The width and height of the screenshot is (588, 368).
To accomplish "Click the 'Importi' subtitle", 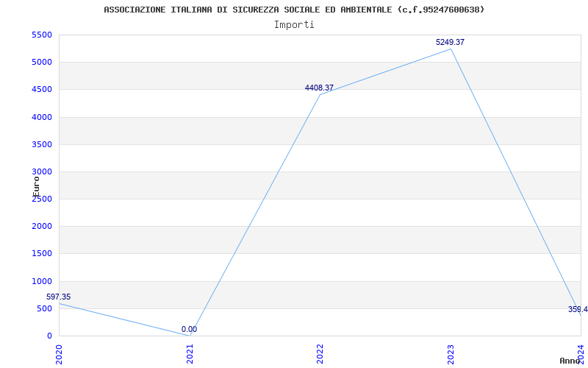I will point(294,25).
